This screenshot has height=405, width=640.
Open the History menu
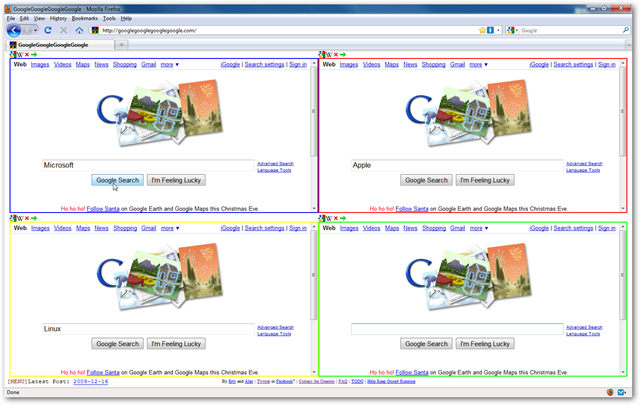[58, 18]
